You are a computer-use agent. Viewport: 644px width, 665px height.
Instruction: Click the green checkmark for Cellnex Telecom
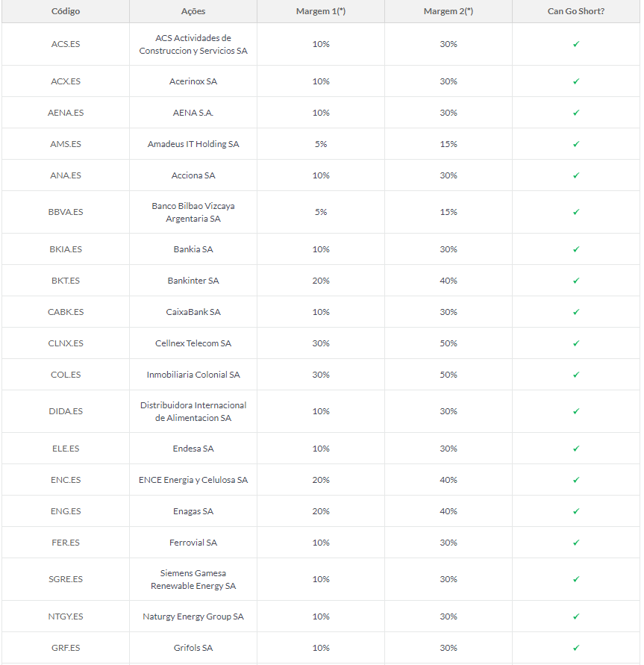pos(576,343)
